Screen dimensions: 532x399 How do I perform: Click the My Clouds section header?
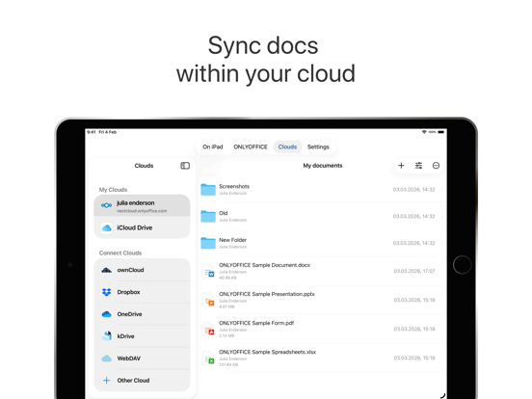coord(113,190)
